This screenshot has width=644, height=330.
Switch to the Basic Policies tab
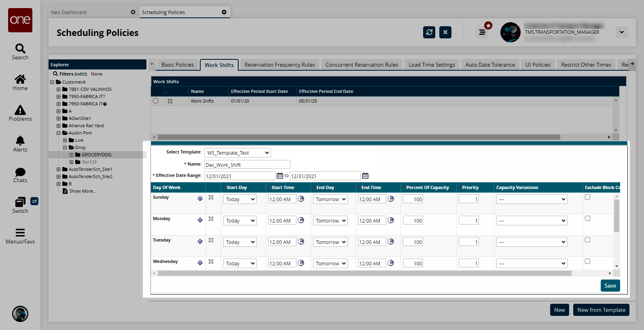coord(177,65)
